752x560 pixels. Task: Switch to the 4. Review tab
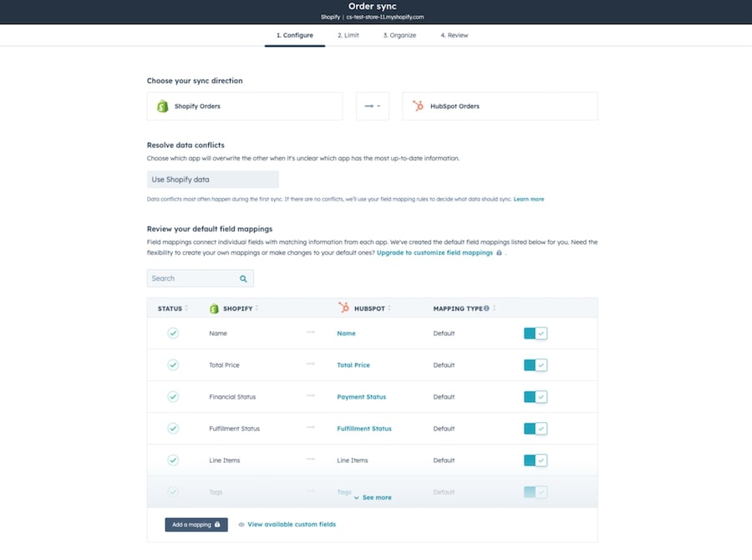454,35
